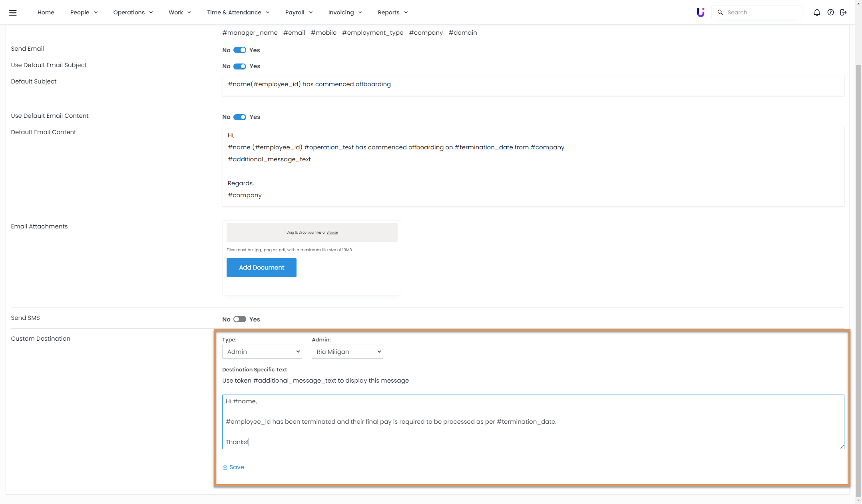Open the Time & Attendance menu
Viewport: 862px width, 504px height.
coord(238,12)
